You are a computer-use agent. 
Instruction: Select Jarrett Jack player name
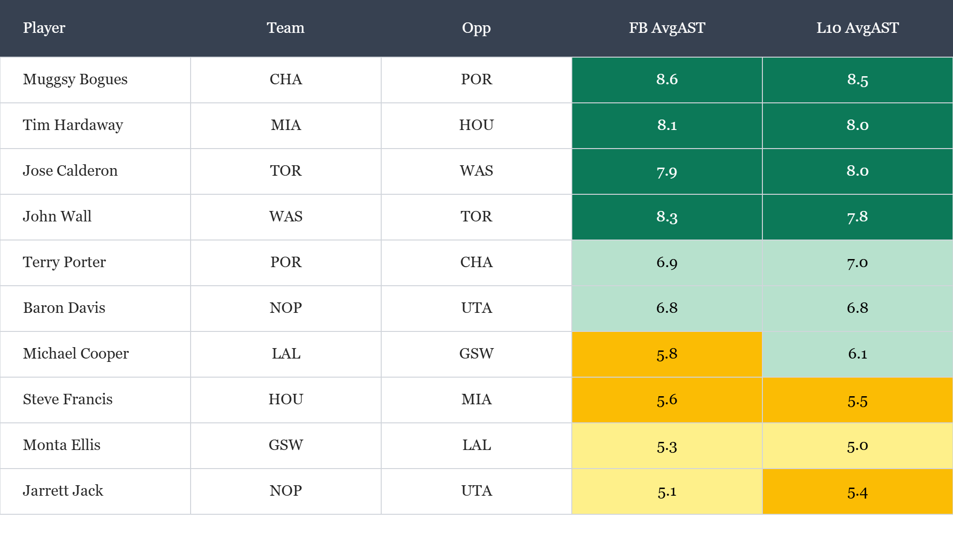[63, 491]
